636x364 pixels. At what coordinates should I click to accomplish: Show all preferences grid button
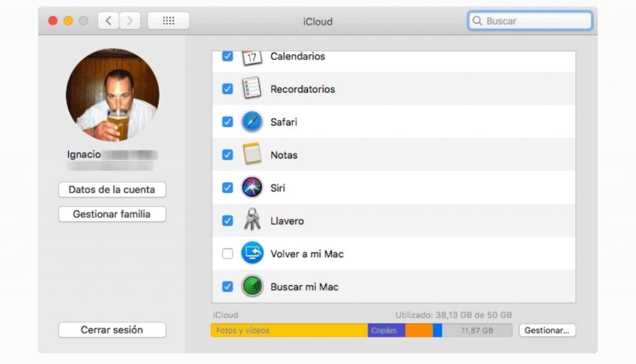[168, 20]
